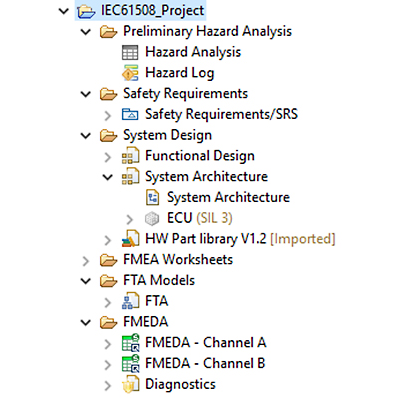Click the System Design folder icon
Image resolution: width=400 pixels, height=398 pixels.
pos(108,136)
